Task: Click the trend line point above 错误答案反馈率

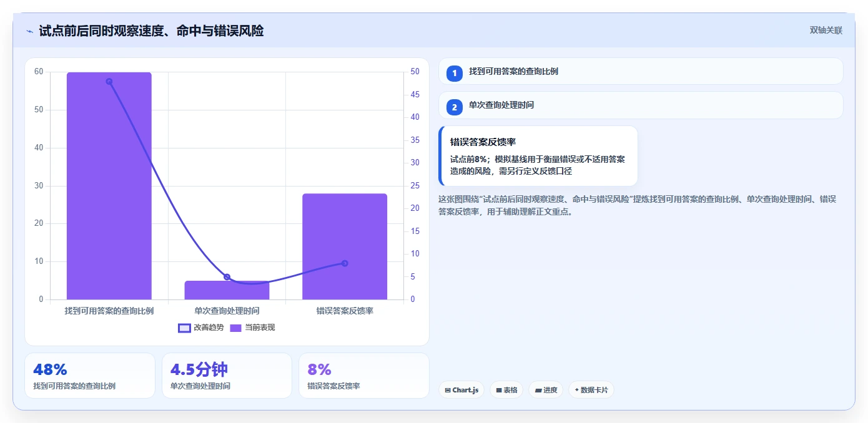Action: 345,263
